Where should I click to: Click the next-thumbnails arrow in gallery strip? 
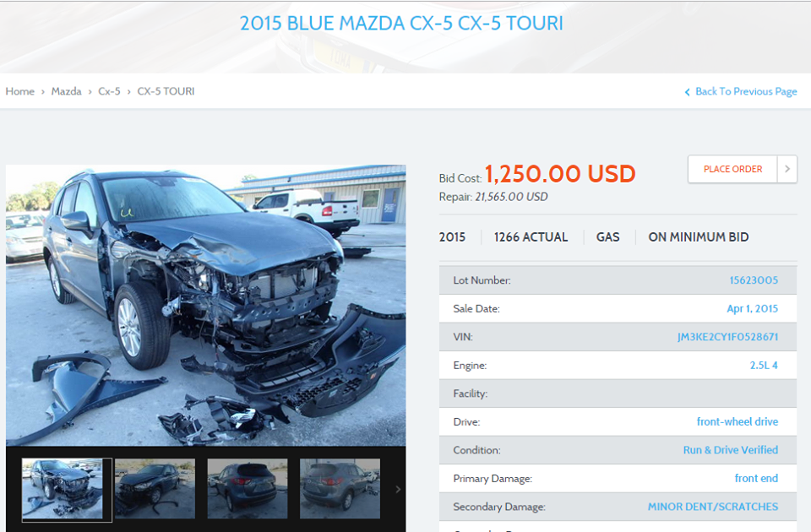pyautogui.click(x=398, y=489)
